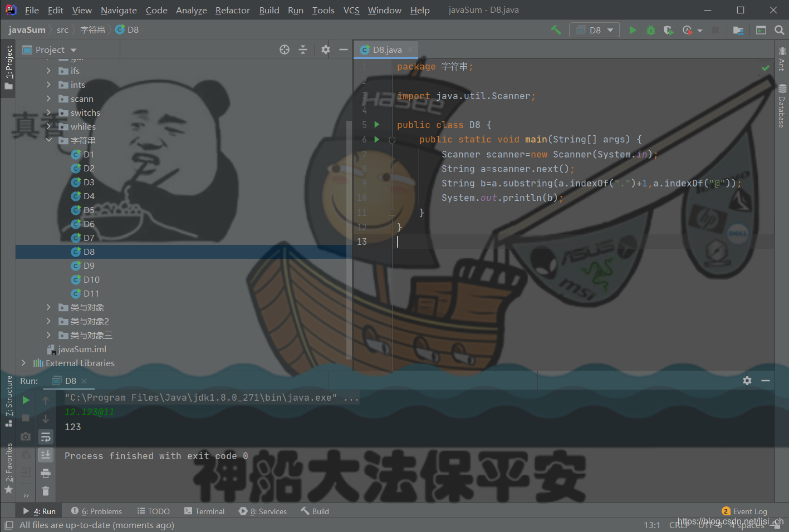Open Run panel gear settings

[x=747, y=381]
